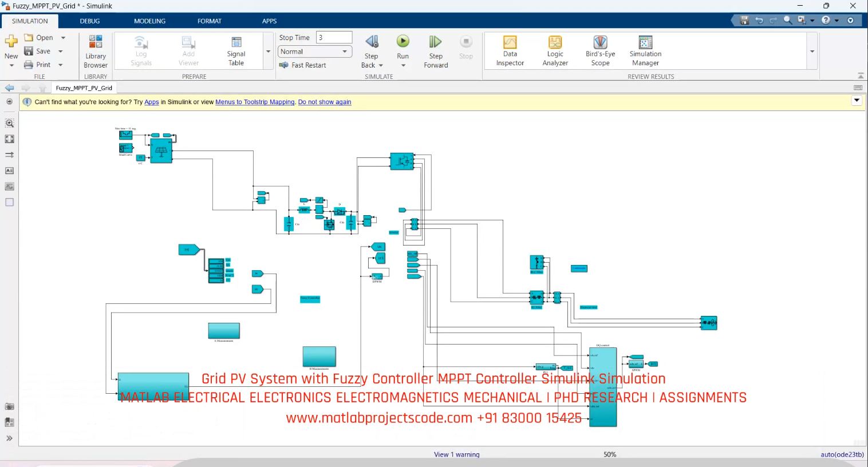Toggle sample time legend arrows icon

click(x=9, y=155)
